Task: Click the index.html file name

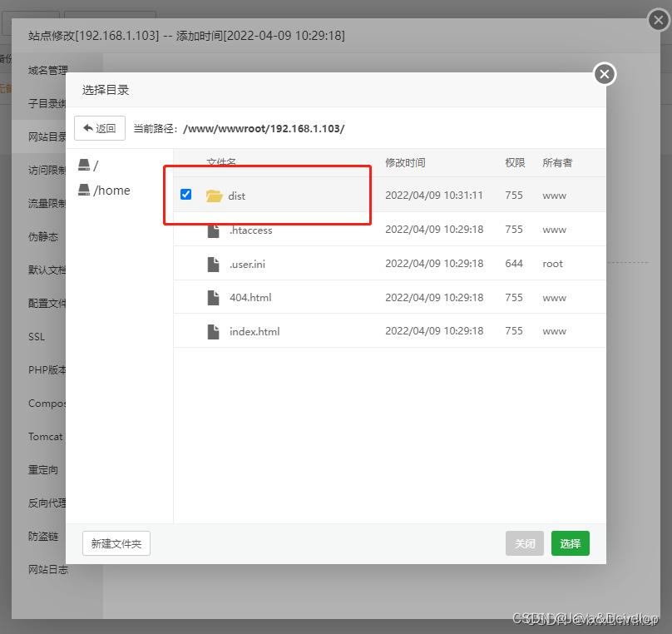Action: 254,331
